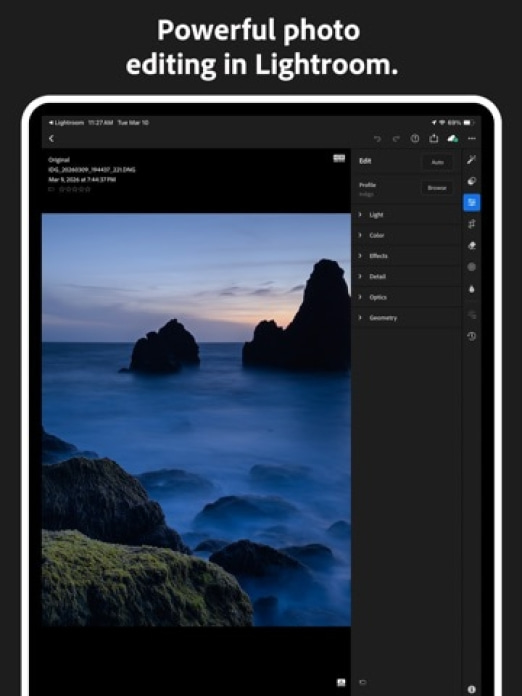Check cloud sync status icon
The width and height of the screenshot is (522, 696).
tap(452, 138)
